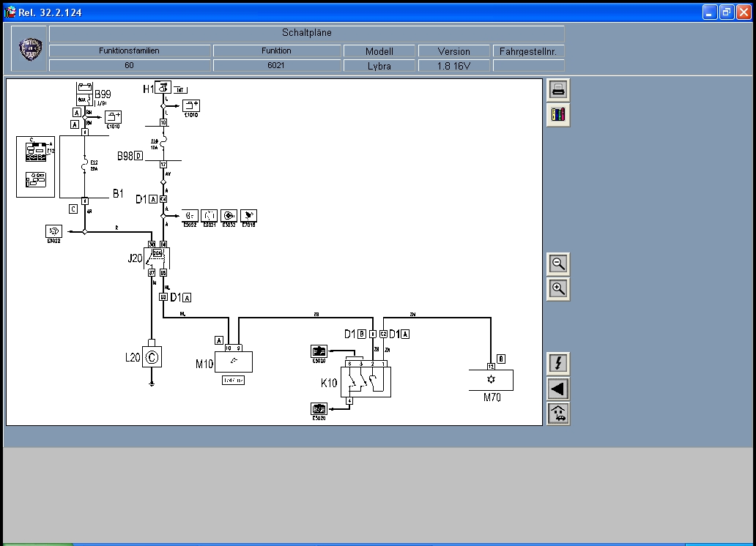Open the E5032 diagram reference icon
Image resolution: width=756 pixels, height=546 pixels.
pyautogui.click(x=229, y=215)
